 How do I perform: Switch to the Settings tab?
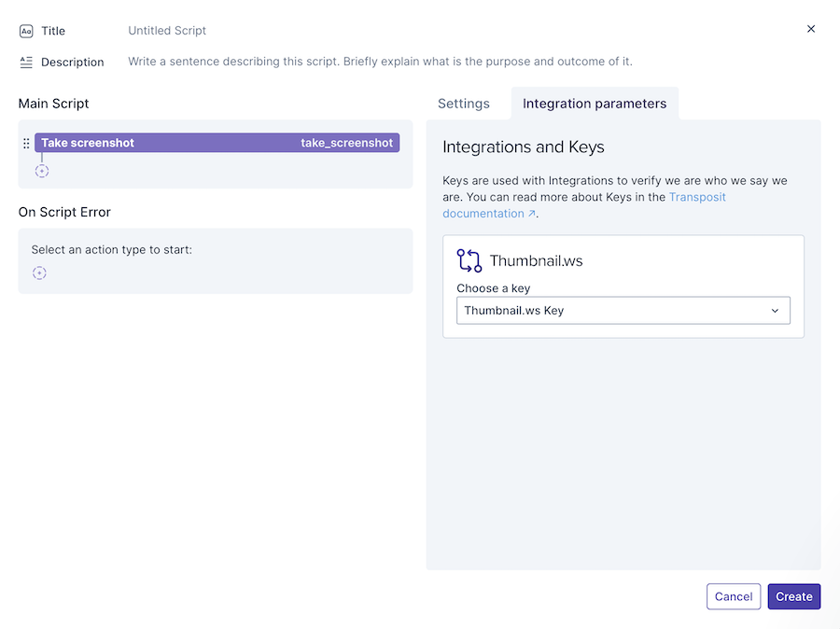point(464,104)
